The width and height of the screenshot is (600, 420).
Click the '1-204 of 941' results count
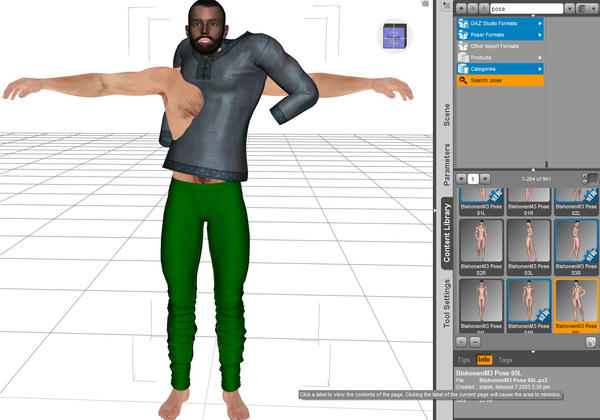tap(536, 179)
